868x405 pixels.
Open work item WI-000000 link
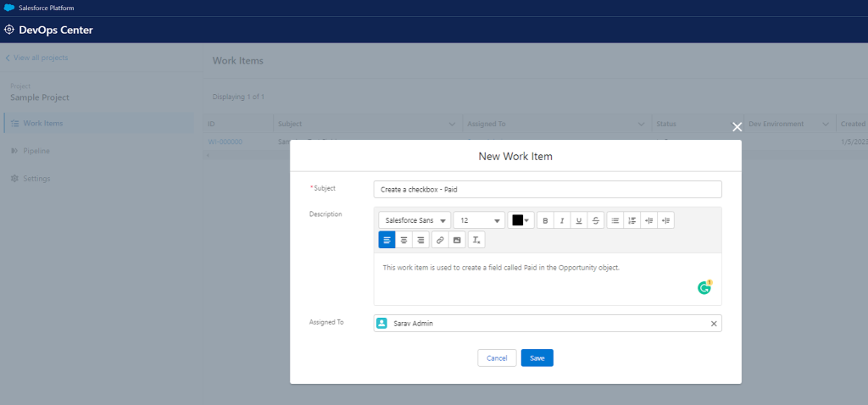pos(225,141)
